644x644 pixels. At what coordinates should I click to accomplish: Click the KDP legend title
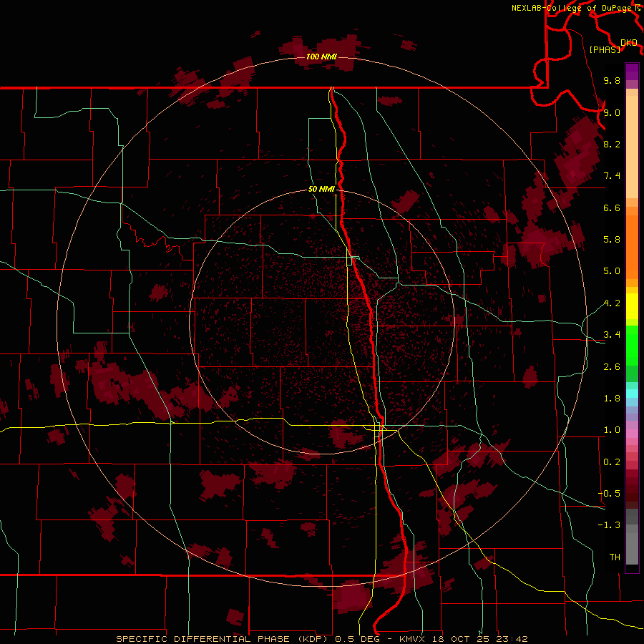click(629, 43)
